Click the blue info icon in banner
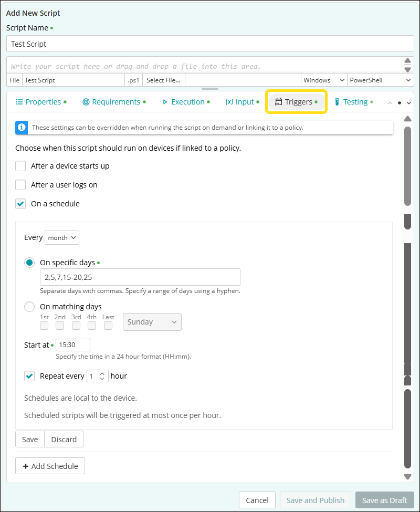Image resolution: width=420 pixels, height=512 pixels. (x=22, y=127)
